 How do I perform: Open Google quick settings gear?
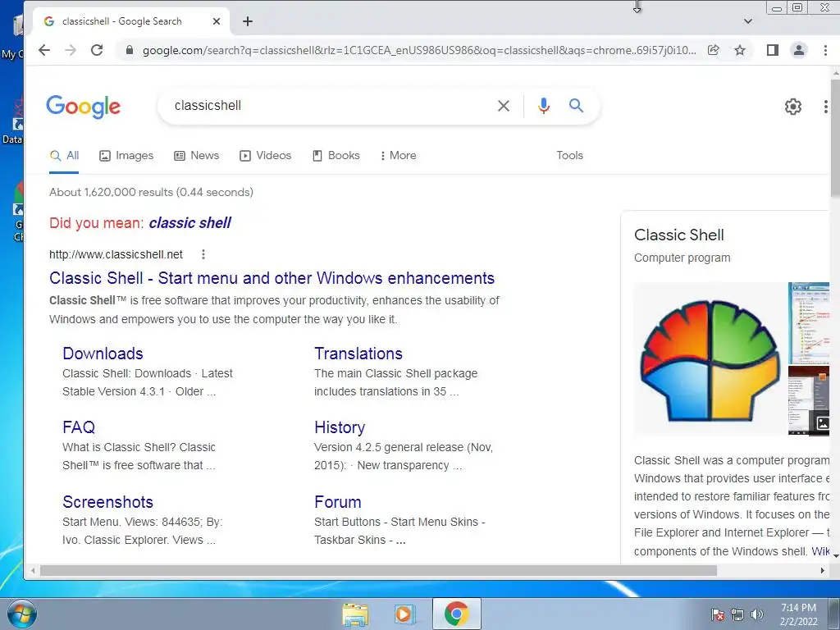point(793,107)
